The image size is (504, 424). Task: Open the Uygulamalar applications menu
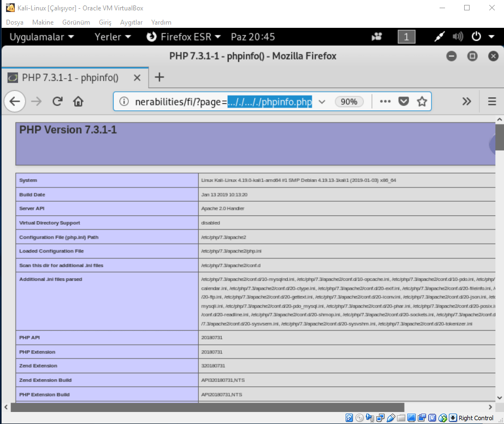click(x=41, y=37)
